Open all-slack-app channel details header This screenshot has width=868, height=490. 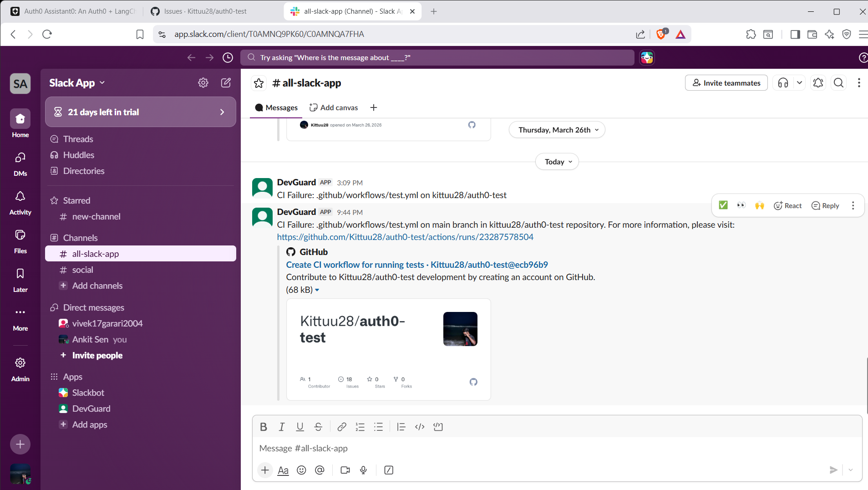tap(307, 83)
